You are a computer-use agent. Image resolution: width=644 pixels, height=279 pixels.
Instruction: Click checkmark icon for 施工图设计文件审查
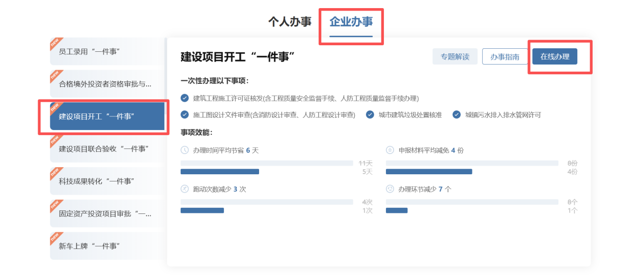[x=184, y=115]
